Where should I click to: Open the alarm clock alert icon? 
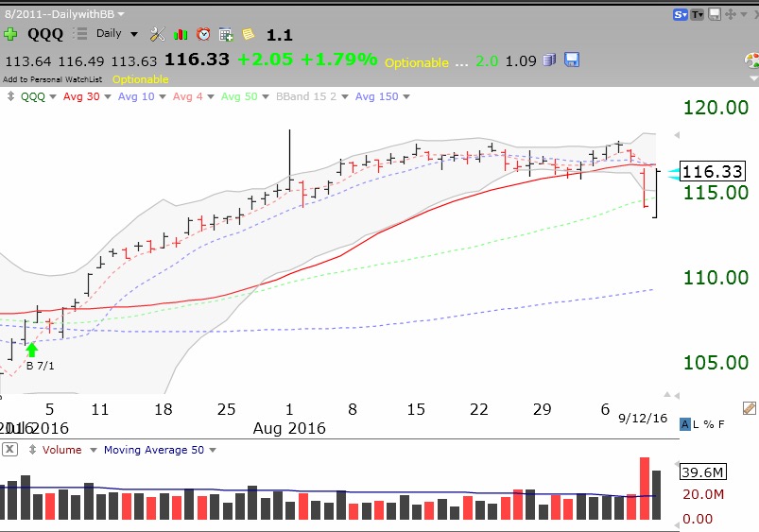coord(203,34)
